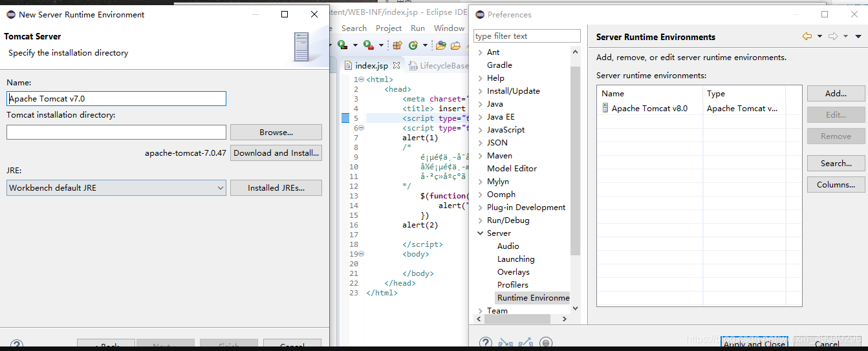
Task: Expand the Team preferences node
Action: point(480,311)
